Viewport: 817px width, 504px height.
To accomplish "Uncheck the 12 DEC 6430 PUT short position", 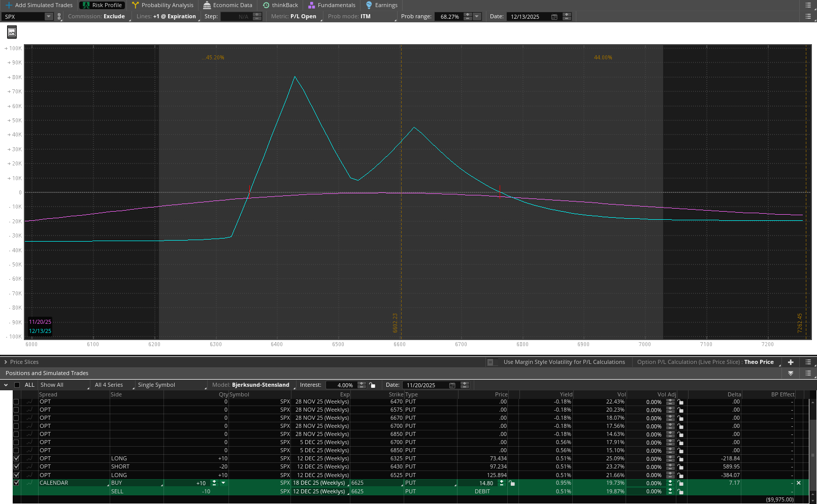I will pyautogui.click(x=16, y=466).
